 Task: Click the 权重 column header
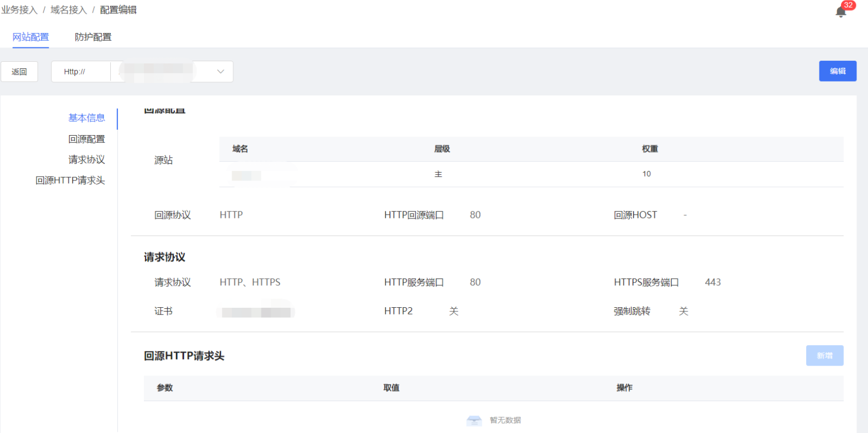(650, 149)
